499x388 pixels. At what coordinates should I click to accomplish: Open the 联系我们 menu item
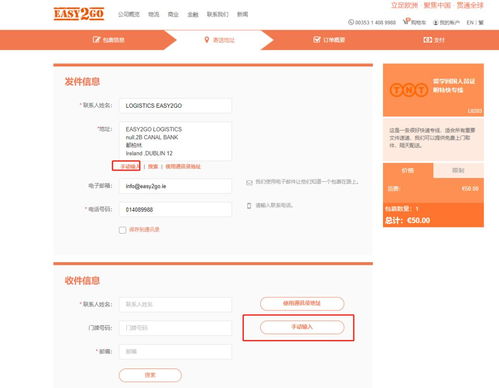(218, 14)
